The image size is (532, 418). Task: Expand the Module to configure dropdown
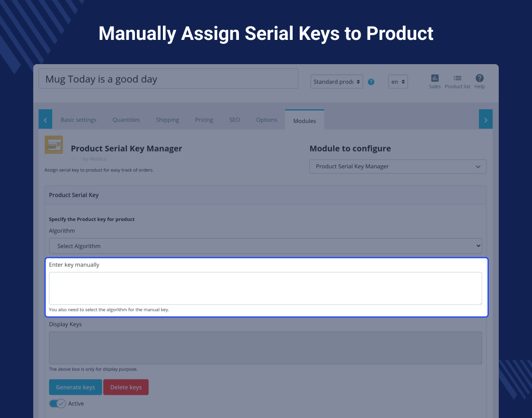coord(398,167)
